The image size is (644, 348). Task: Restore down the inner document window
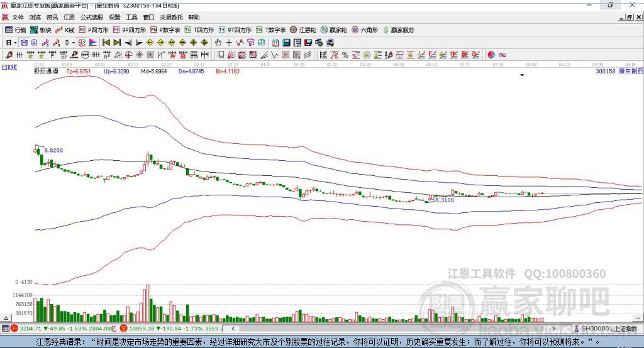click(630, 17)
